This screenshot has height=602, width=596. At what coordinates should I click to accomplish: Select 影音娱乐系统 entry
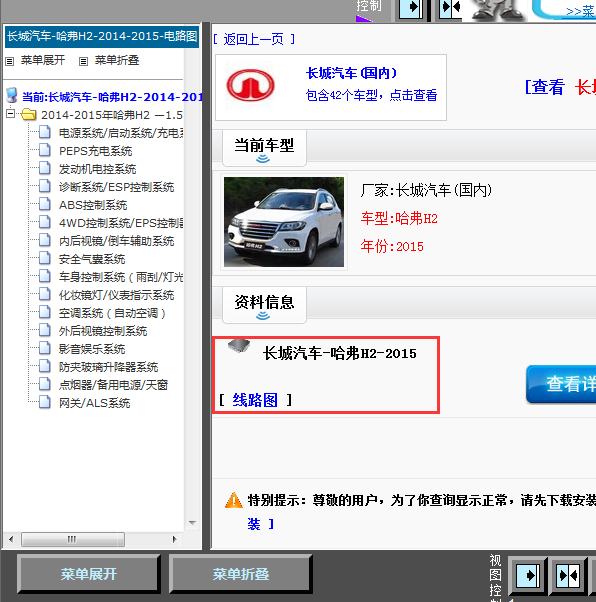click(x=92, y=349)
